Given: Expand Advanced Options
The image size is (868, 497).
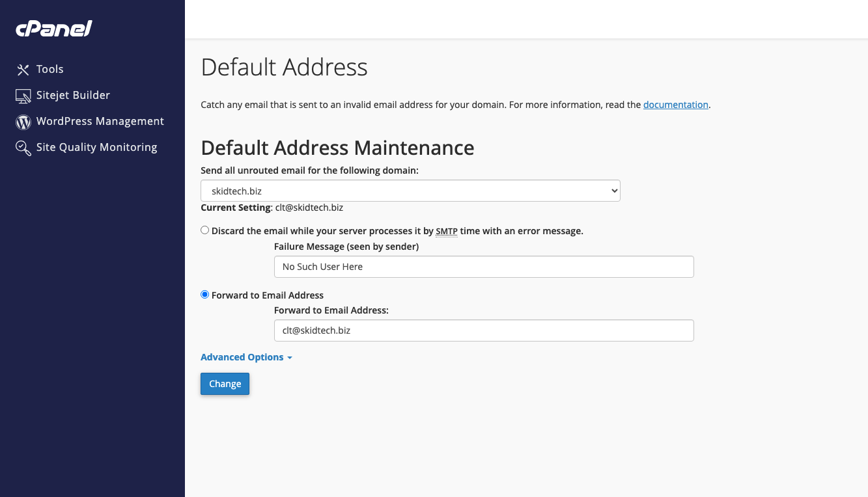Looking at the screenshot, I should tap(242, 357).
